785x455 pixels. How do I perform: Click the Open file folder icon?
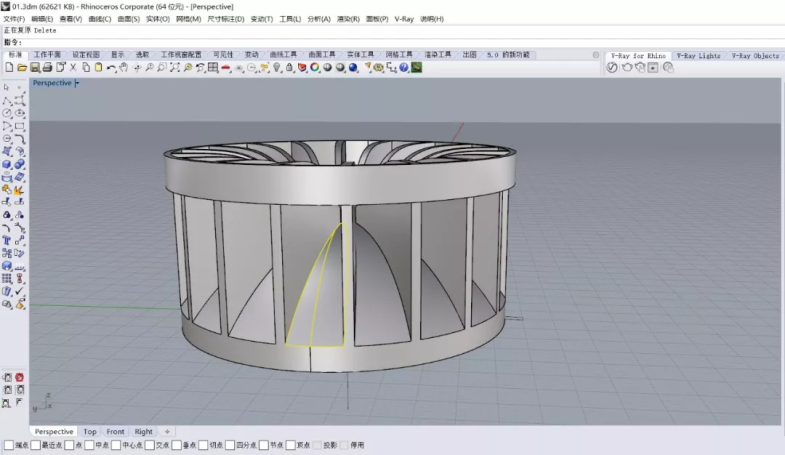(x=22, y=68)
